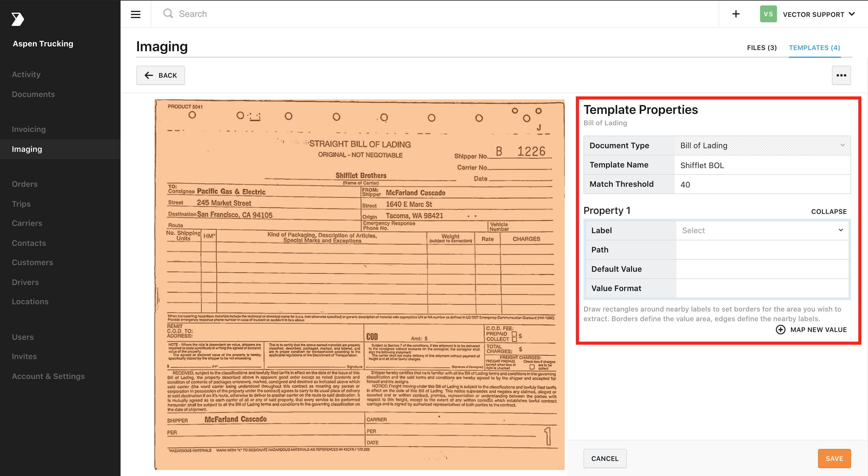Click the Vector logo icon
868x476 pixels.
(17, 19)
